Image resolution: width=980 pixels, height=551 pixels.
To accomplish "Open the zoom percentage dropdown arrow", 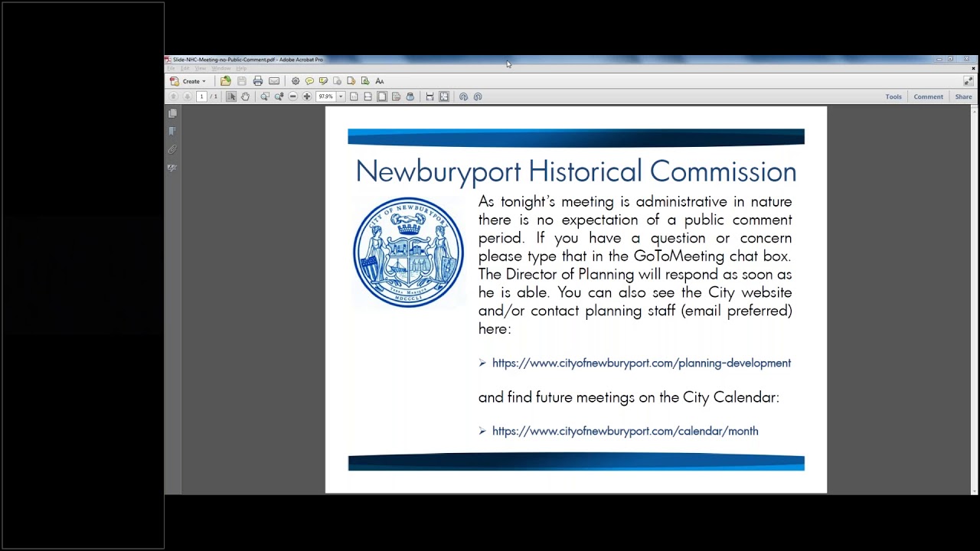I will click(x=341, y=96).
